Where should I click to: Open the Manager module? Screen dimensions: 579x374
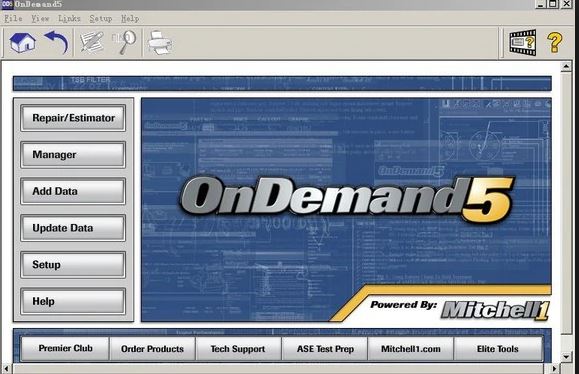tap(73, 154)
